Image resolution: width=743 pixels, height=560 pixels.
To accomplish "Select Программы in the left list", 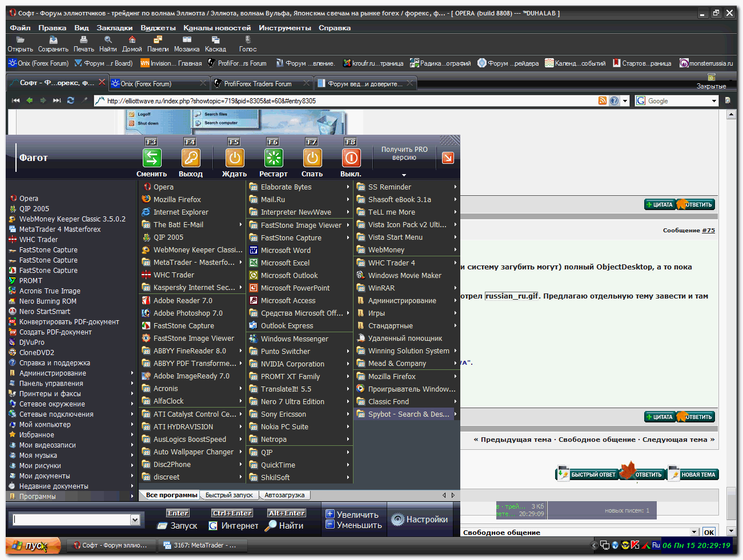I will click(x=71, y=496).
